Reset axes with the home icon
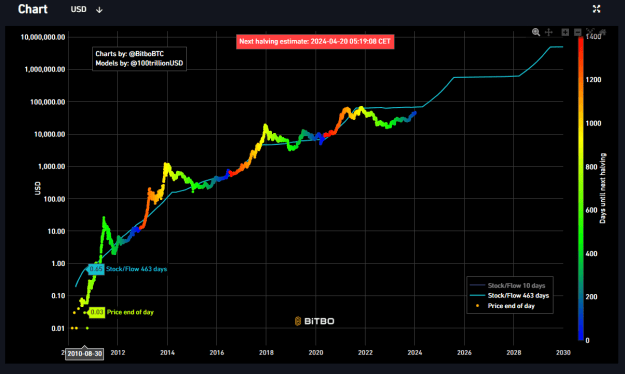The image size is (625, 374). coord(602,31)
